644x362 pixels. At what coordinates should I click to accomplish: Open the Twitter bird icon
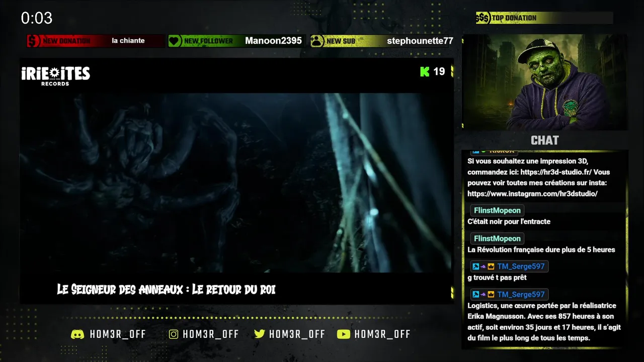point(260,334)
